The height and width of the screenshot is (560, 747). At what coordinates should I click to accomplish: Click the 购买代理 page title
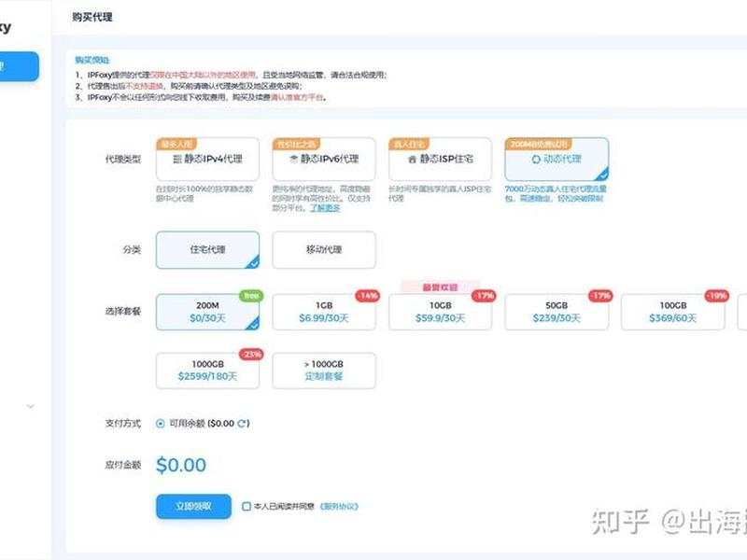(x=92, y=17)
